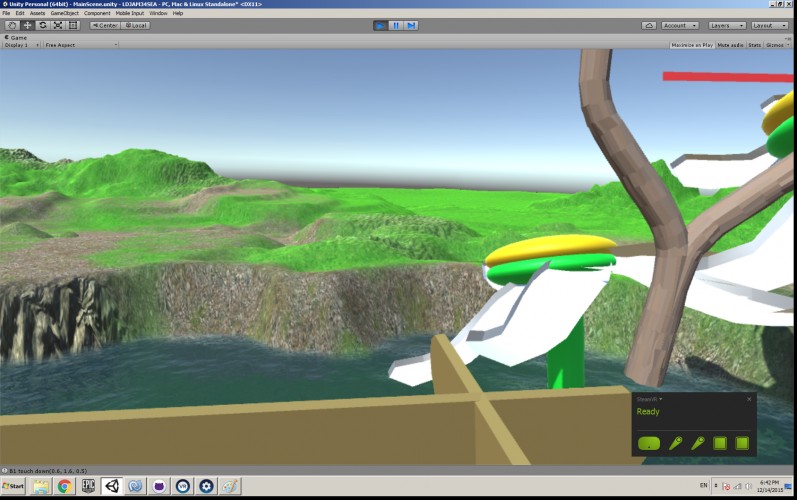Select the Scale tool
The image size is (797, 500).
[x=58, y=25]
